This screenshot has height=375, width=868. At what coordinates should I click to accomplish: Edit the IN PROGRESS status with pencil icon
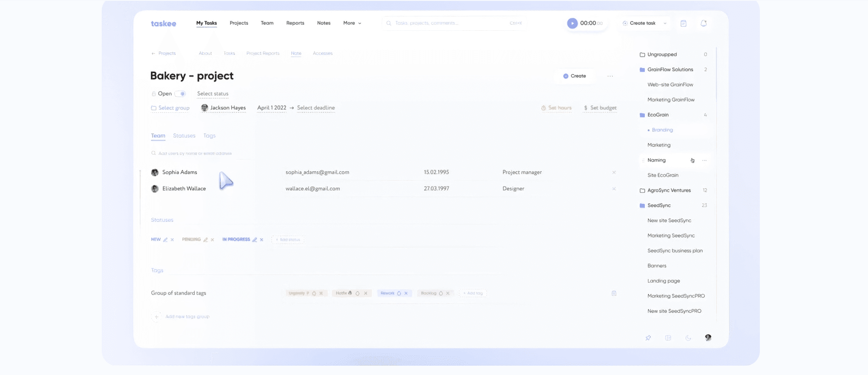[255, 240]
